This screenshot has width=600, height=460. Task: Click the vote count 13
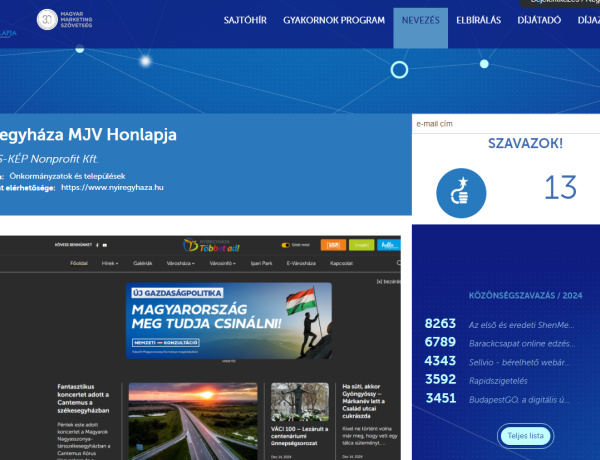560,188
